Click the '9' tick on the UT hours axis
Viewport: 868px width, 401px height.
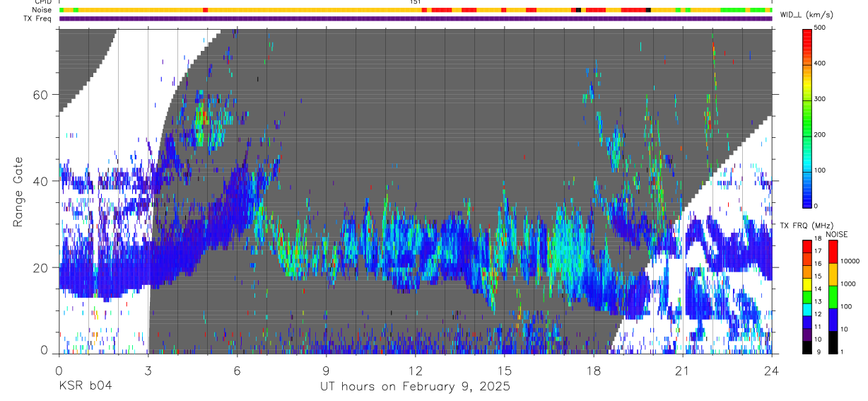pyautogui.click(x=326, y=370)
